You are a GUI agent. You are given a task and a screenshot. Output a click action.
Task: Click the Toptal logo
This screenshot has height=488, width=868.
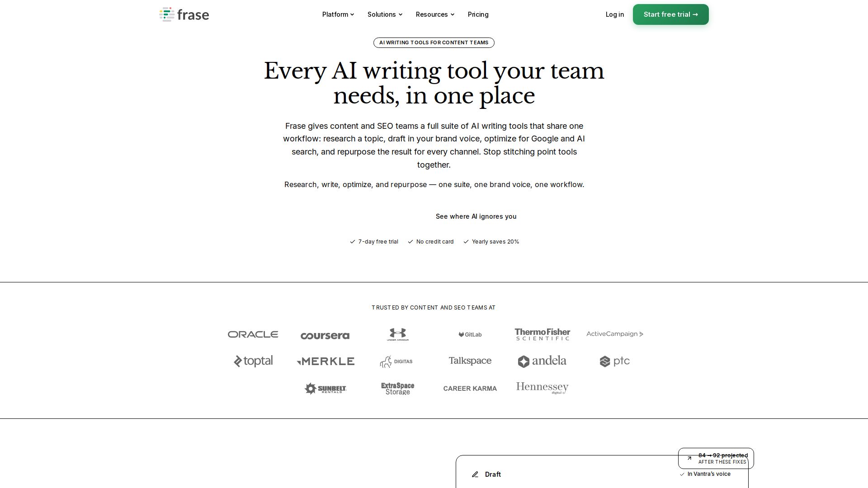[x=253, y=361]
